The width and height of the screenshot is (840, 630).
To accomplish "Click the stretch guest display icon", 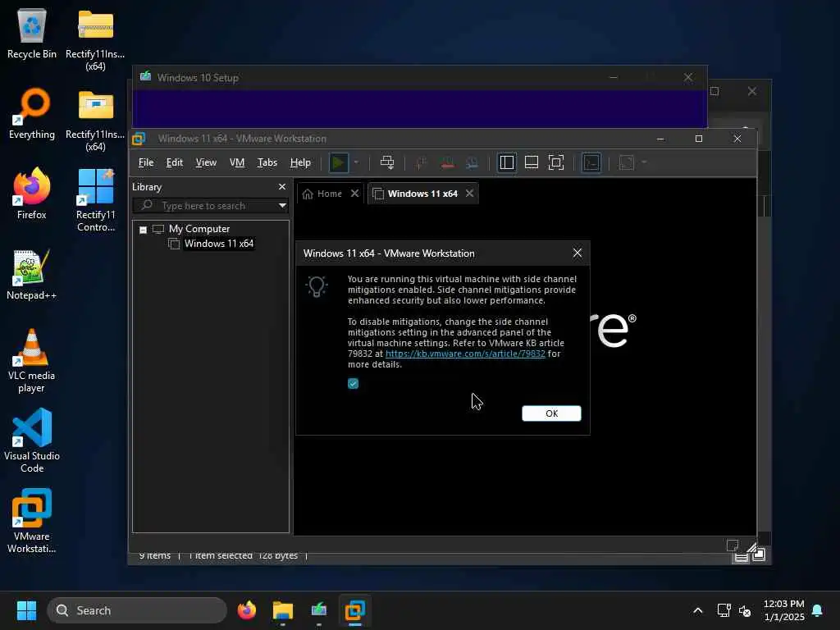I will tap(626, 162).
